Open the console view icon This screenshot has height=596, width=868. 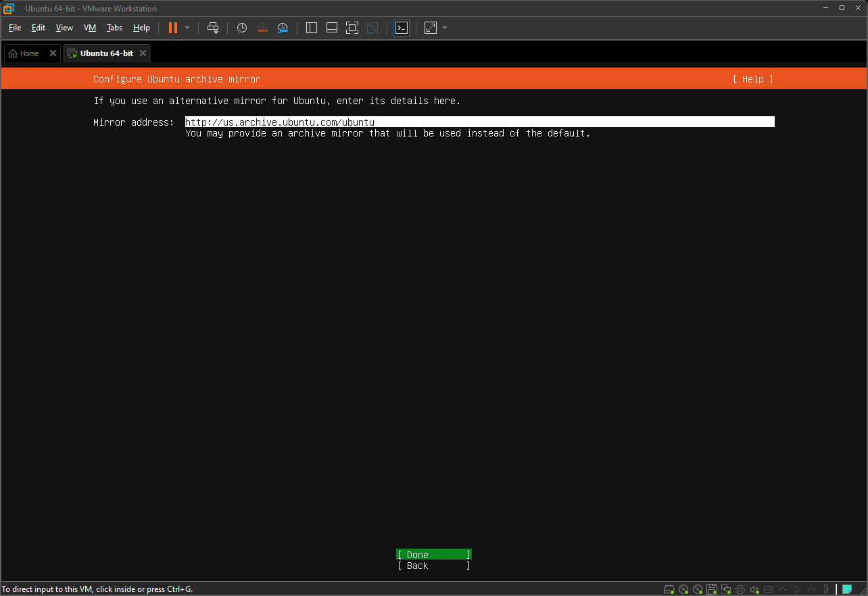[402, 28]
